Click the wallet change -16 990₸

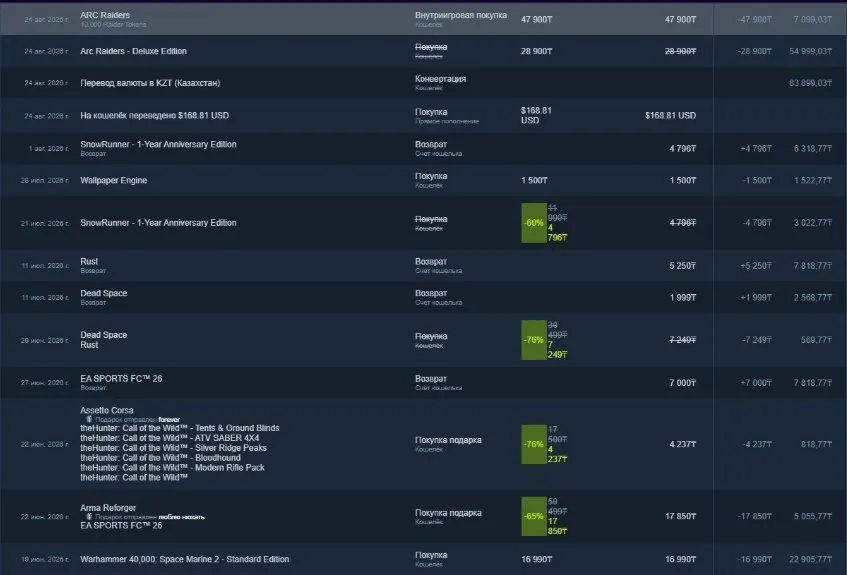coord(754,559)
